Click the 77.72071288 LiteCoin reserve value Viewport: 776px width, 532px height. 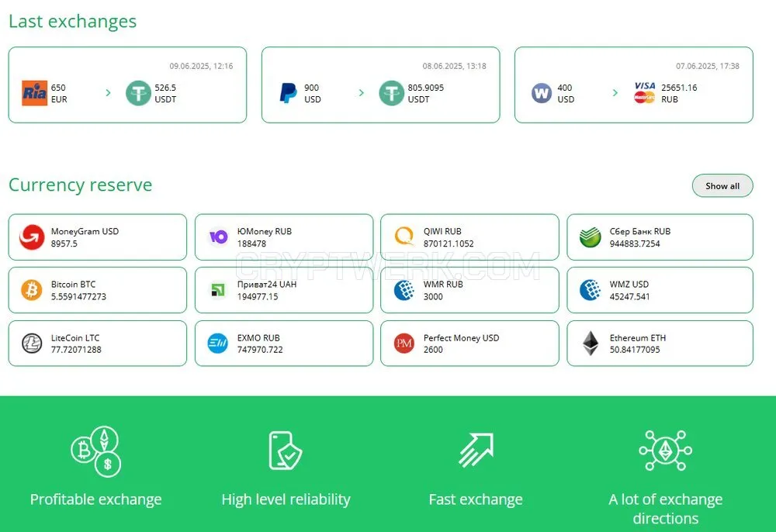click(76, 350)
